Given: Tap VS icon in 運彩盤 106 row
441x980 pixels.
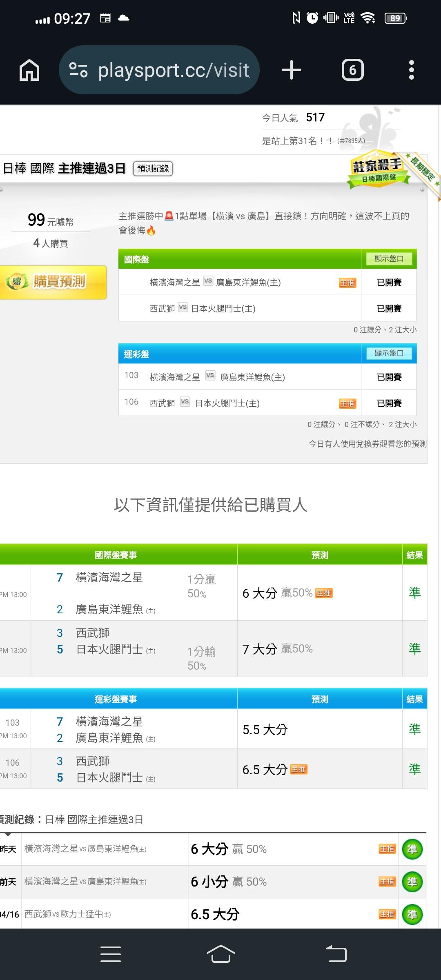Looking at the screenshot, I should click(185, 402).
